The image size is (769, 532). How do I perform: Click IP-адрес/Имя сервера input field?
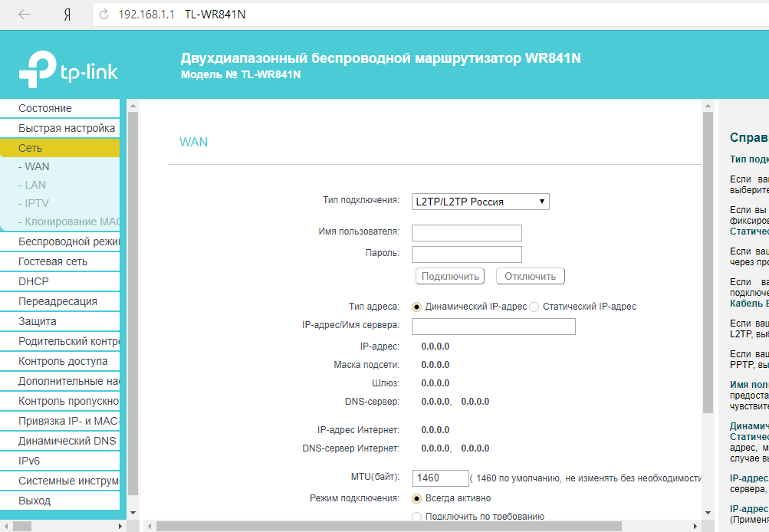click(494, 327)
